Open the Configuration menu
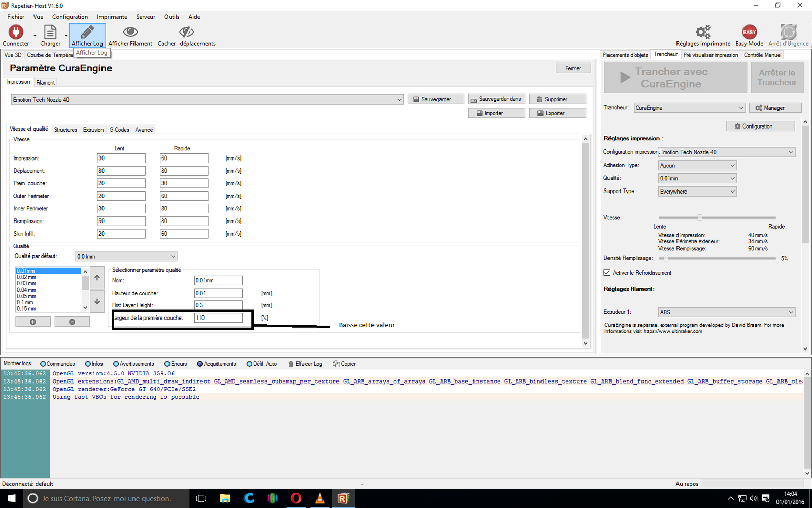This screenshot has width=812, height=508. [70, 17]
